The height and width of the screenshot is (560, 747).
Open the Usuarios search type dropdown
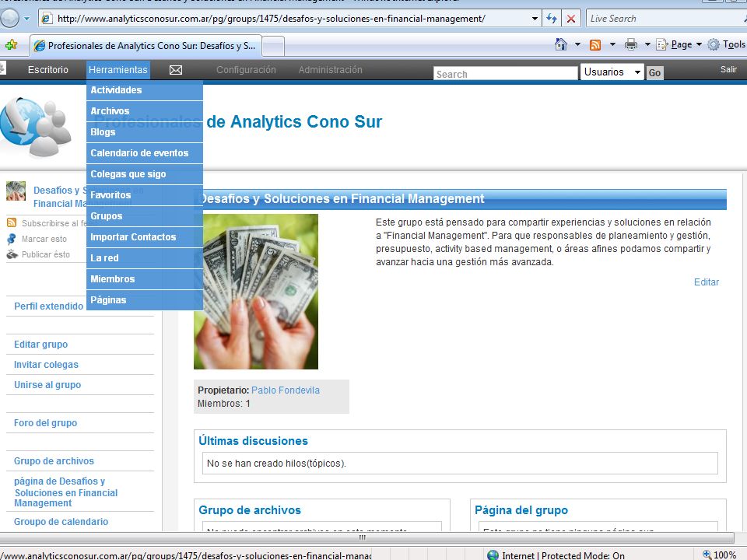[612, 72]
